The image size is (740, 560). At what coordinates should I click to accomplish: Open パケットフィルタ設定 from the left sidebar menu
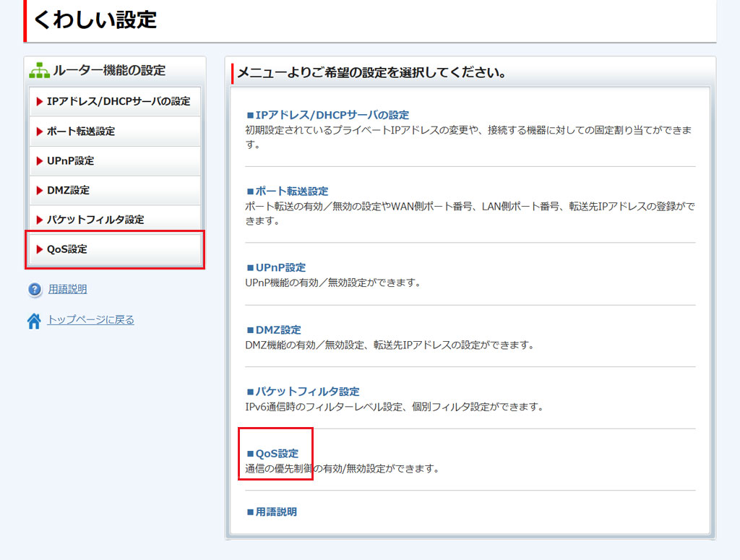[x=95, y=220]
